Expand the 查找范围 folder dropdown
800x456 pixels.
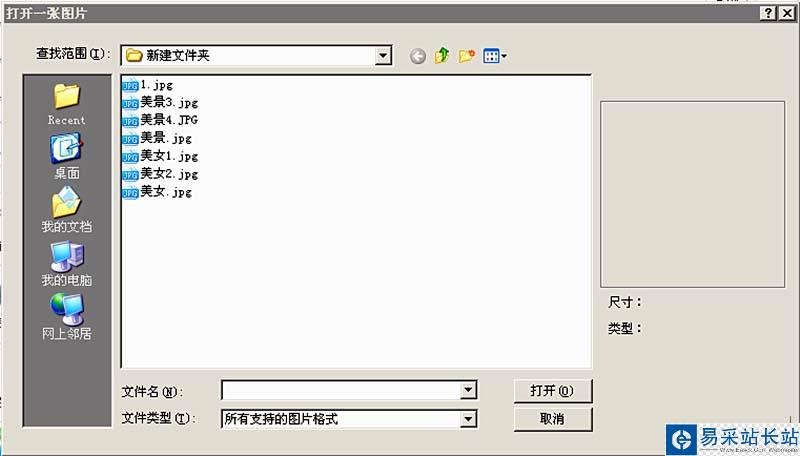point(383,55)
